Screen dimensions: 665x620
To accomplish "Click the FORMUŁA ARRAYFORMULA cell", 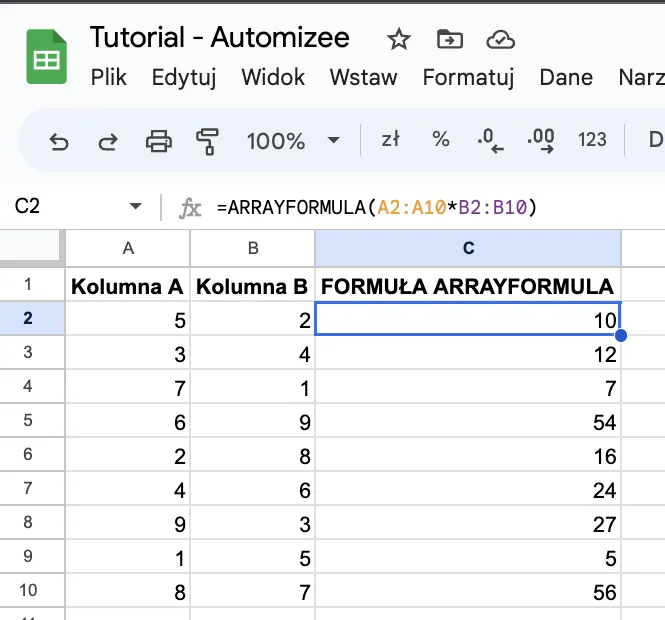I will tap(468, 285).
